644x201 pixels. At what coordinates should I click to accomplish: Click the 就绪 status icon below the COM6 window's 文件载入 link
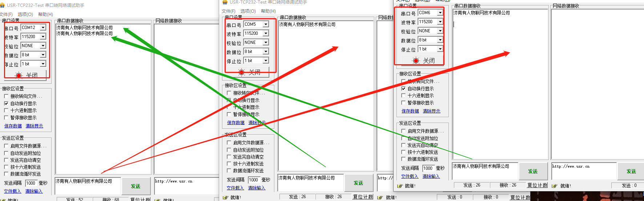click(400, 186)
